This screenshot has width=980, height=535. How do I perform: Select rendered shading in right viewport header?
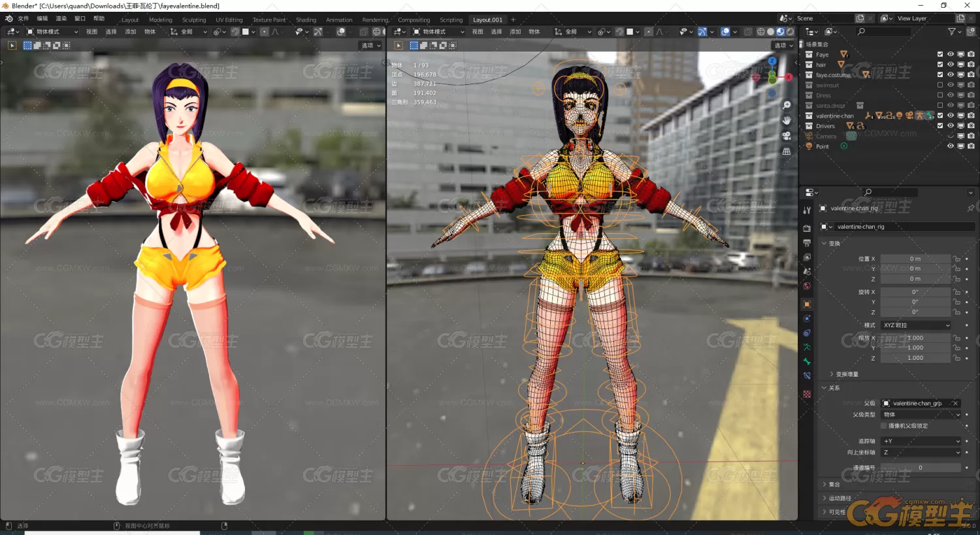click(790, 31)
